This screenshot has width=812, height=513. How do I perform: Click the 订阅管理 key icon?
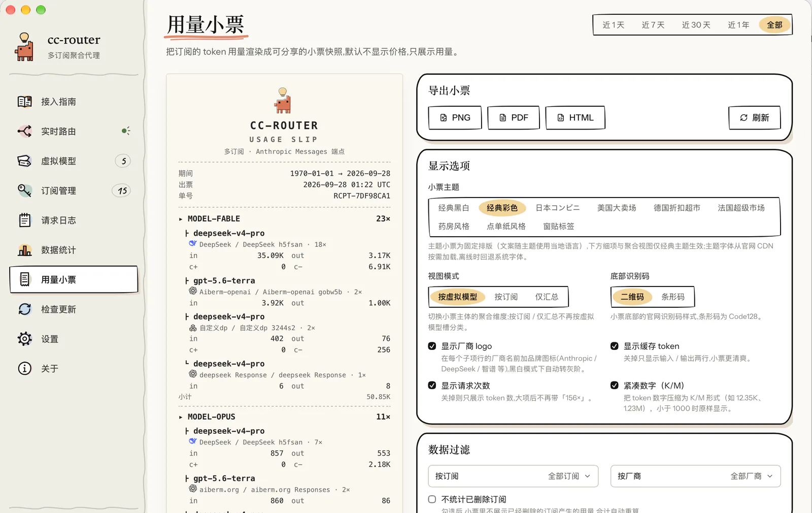(24, 190)
